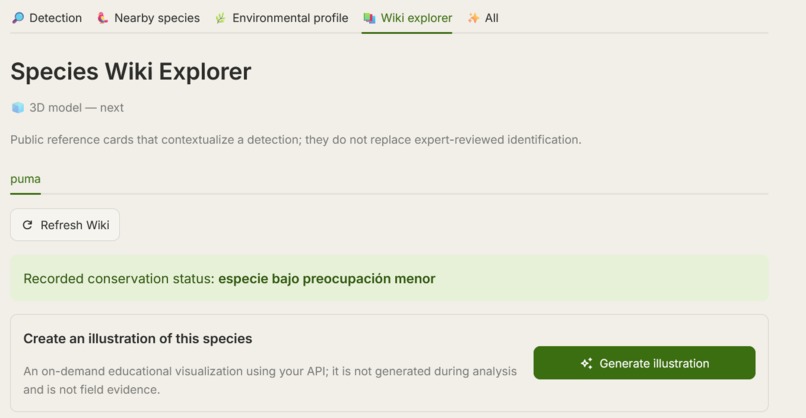This screenshot has height=418, width=806.
Task: Click the 'Create an illustration of this species' heading
Action: click(138, 338)
